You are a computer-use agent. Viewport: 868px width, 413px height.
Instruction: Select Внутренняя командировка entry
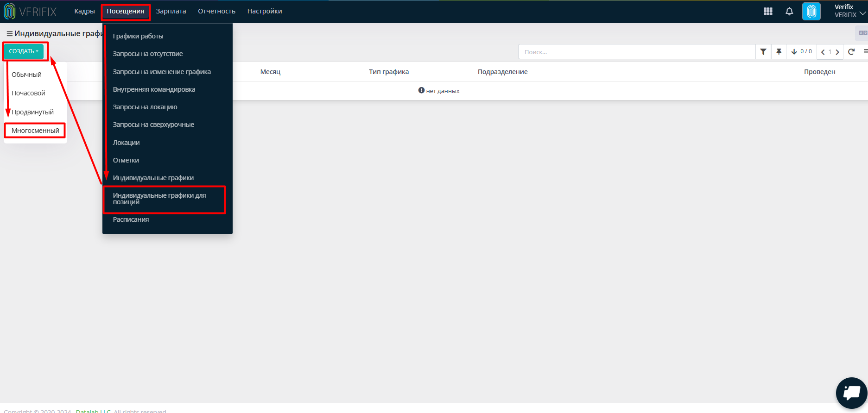point(154,89)
